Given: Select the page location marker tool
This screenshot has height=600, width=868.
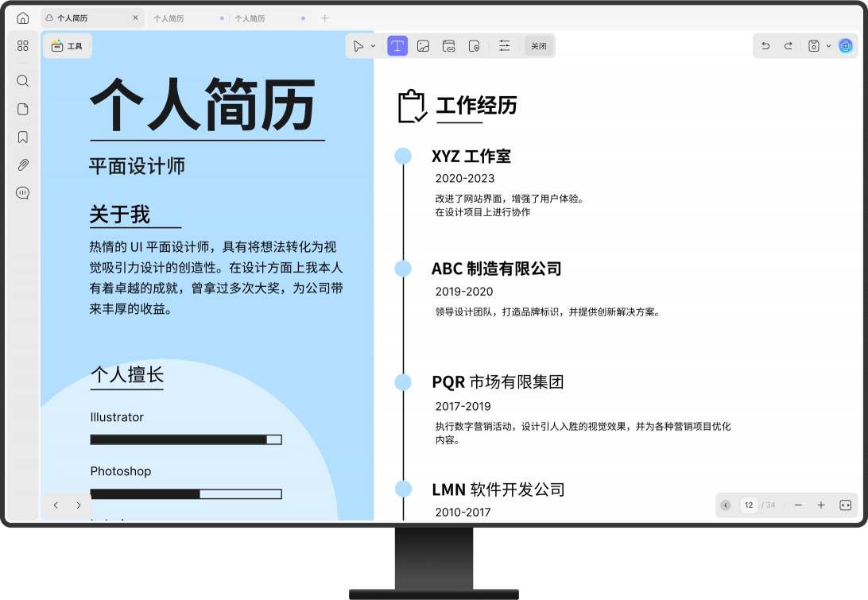Looking at the screenshot, I should click(475, 46).
